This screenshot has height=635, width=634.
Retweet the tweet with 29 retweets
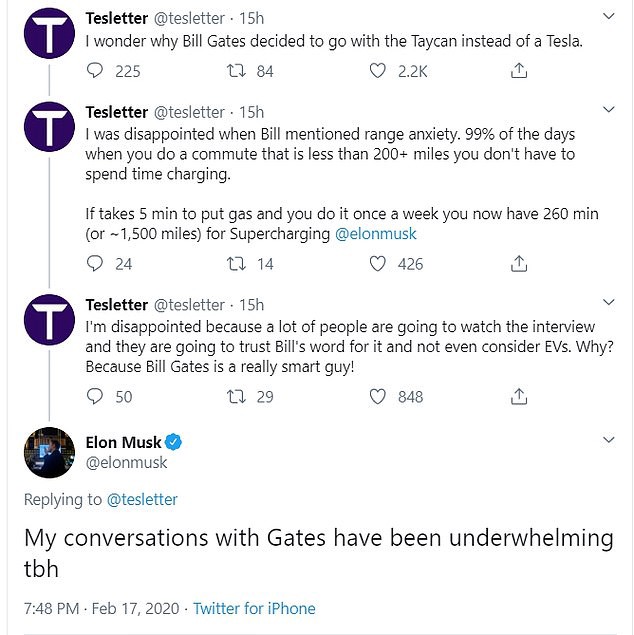(238, 397)
